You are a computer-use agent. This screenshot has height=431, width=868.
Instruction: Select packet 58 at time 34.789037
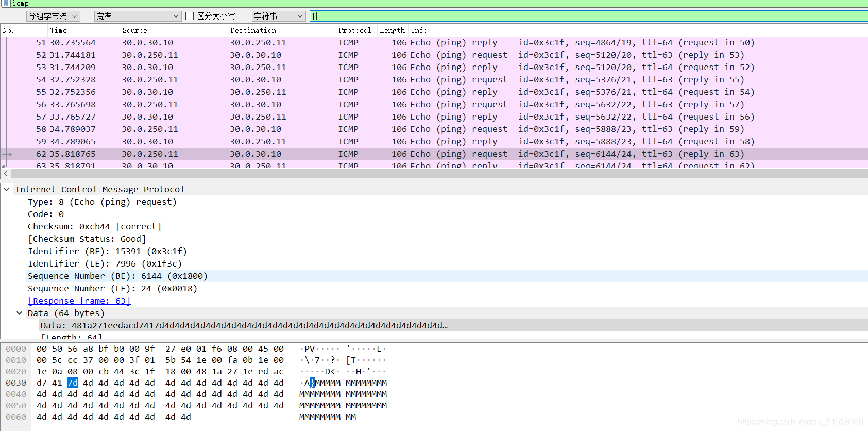(434, 129)
